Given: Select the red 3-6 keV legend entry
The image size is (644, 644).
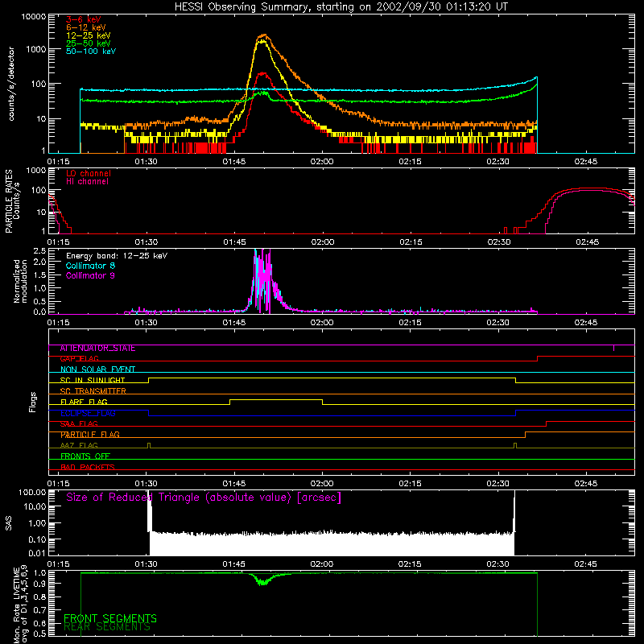Looking at the screenshot, I should (x=84, y=19).
